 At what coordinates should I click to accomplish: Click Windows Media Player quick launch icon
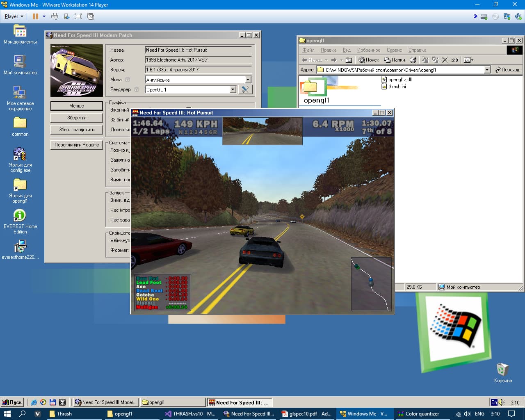[x=43, y=402]
